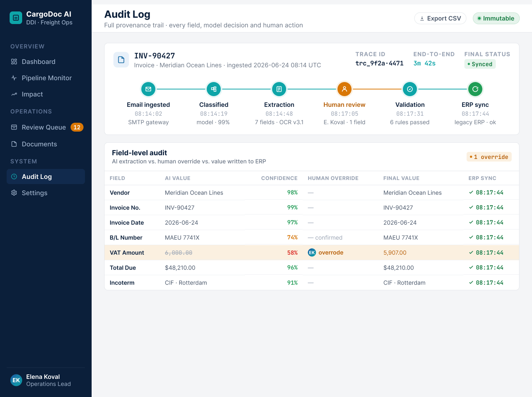532x397 pixels.
Task: Click the 6 rules passed detail
Action: 410,122
